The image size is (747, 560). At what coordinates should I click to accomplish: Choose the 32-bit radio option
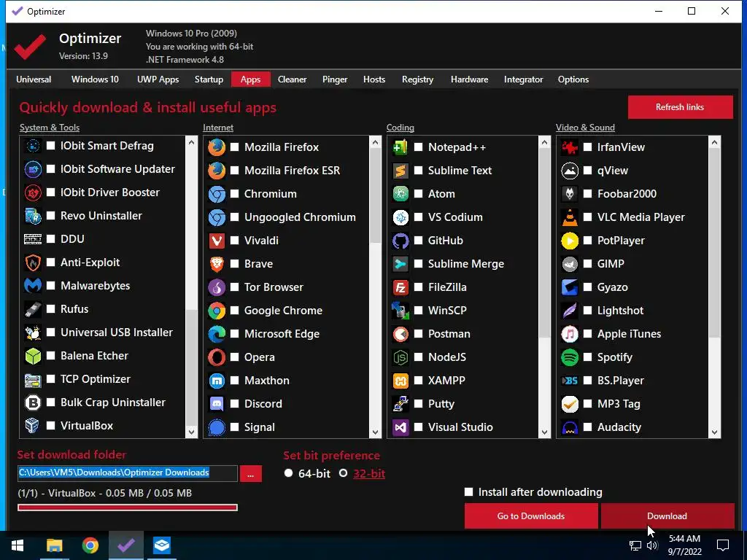pyautogui.click(x=343, y=473)
